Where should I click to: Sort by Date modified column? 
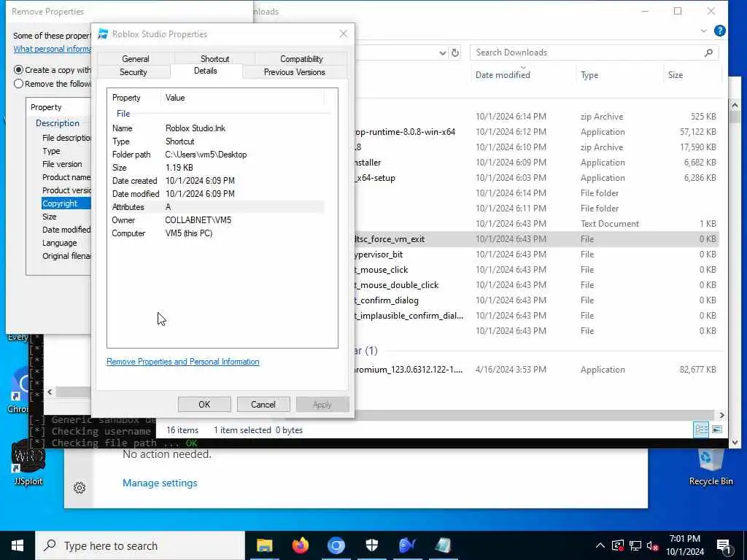(503, 75)
